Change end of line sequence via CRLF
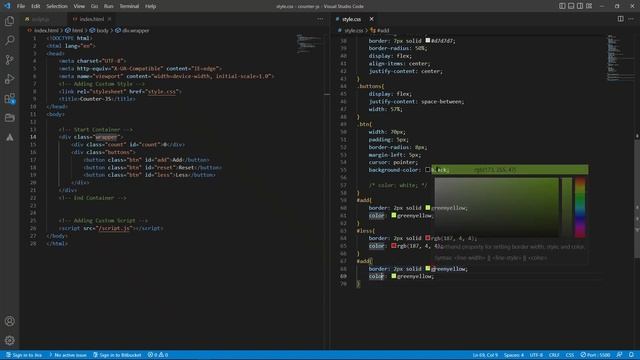Screen dimensions: 640x360 (x=554, y=355)
